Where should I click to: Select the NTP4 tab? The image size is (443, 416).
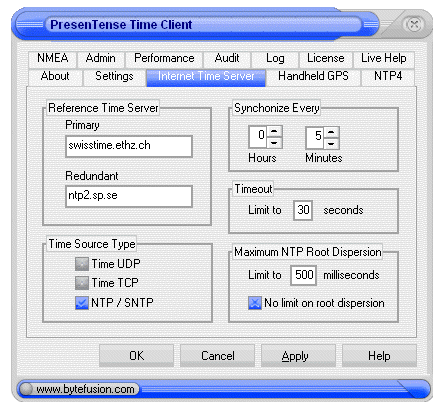[388, 76]
